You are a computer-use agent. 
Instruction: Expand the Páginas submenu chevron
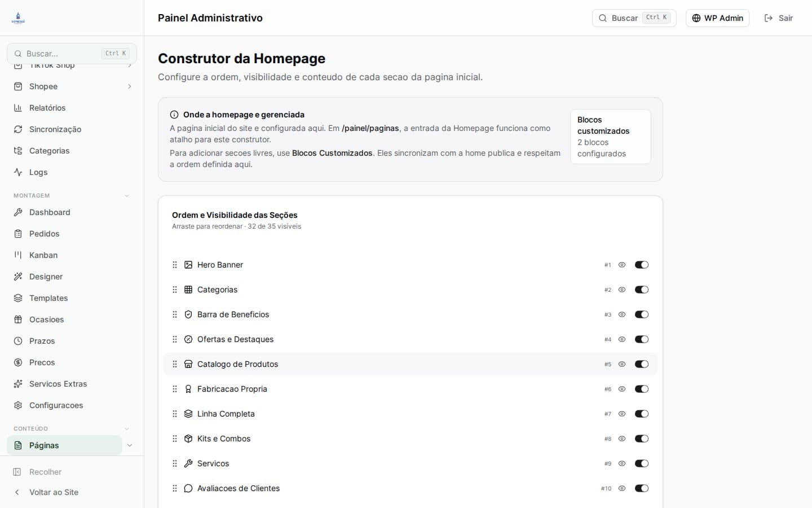[x=130, y=445]
